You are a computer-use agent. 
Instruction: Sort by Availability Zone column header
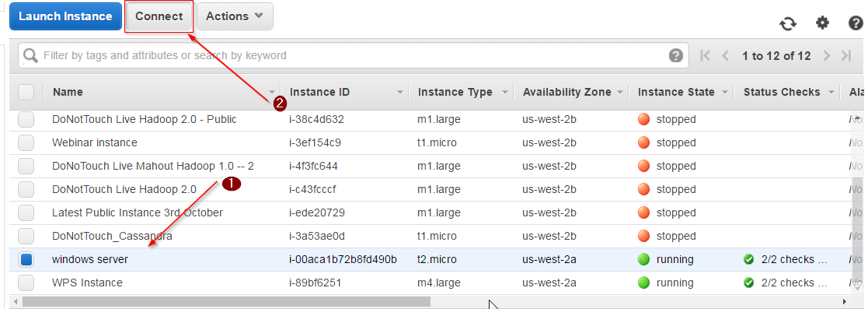pyautogui.click(x=566, y=92)
